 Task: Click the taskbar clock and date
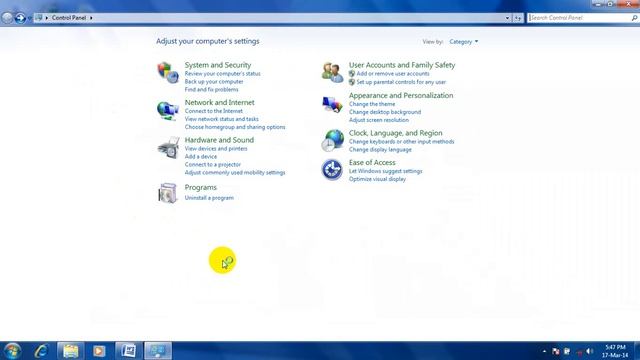[x=615, y=351]
